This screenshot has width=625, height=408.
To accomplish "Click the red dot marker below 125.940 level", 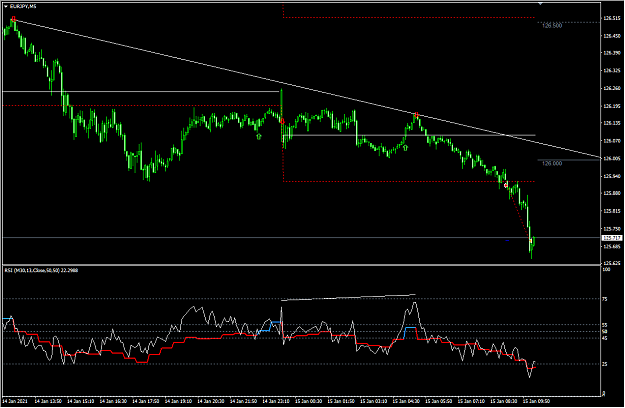I will 506,186.
